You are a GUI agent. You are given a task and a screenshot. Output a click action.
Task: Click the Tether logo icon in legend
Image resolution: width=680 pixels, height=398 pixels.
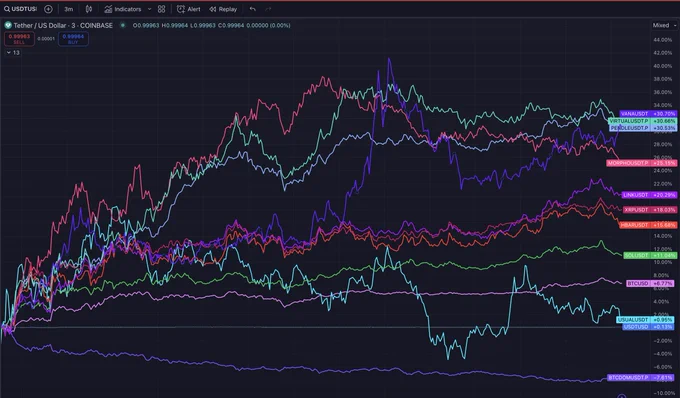8,25
